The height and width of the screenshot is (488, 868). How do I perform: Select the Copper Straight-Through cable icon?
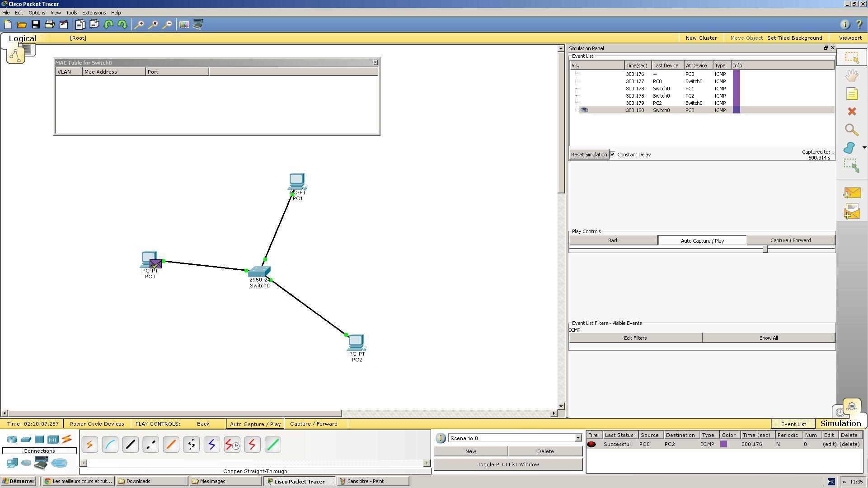coord(130,445)
